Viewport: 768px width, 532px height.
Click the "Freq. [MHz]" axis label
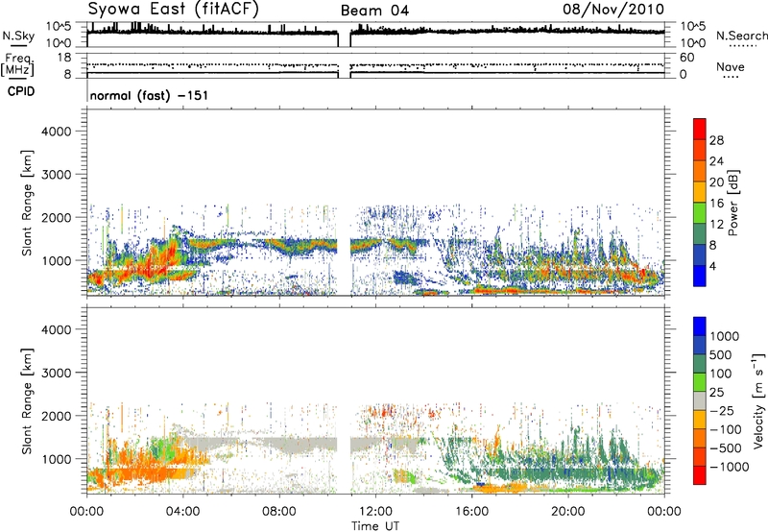pyautogui.click(x=18, y=64)
